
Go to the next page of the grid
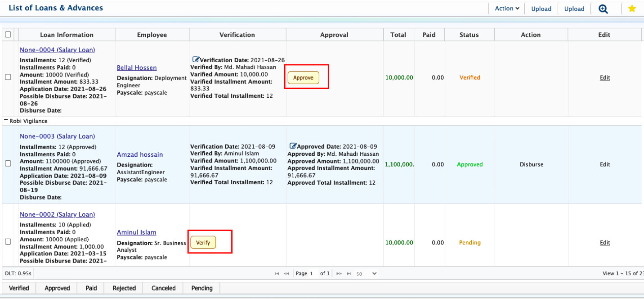point(339,273)
